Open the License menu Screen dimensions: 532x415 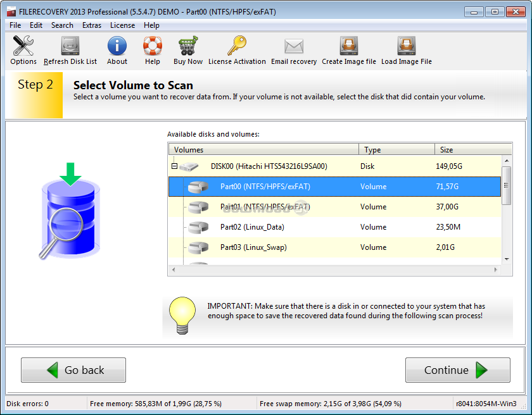tap(122, 25)
